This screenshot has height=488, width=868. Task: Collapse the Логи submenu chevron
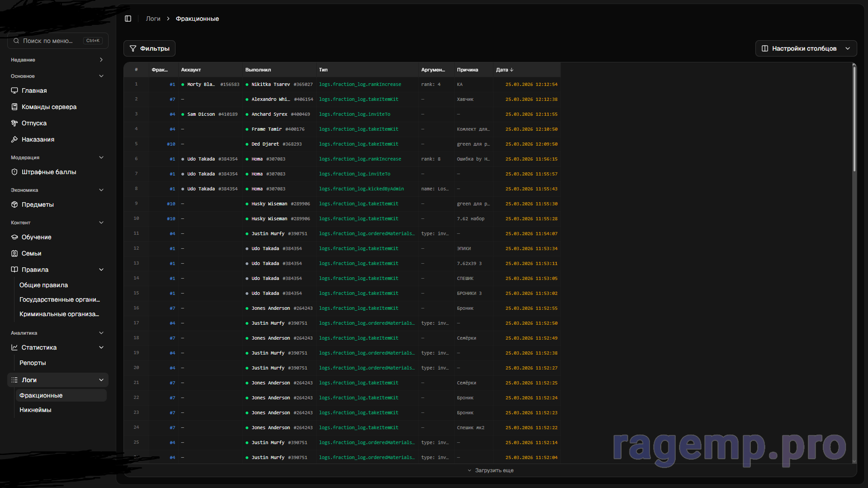point(101,380)
